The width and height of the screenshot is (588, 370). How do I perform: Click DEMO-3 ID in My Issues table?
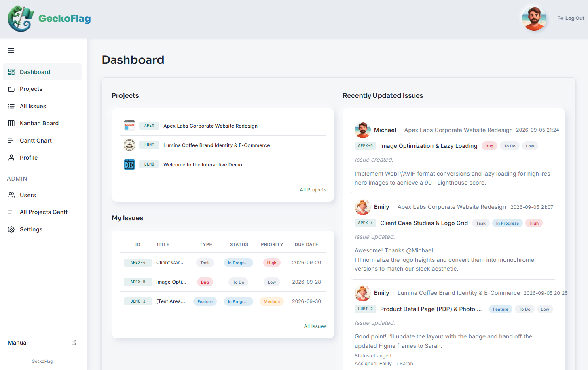pos(138,301)
